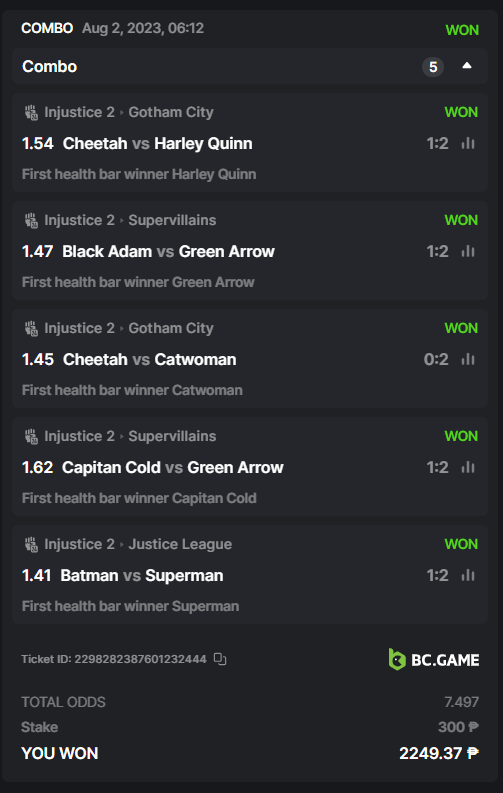Viewport: 503px width, 793px height.
Task: Open the Capitan Cold vs Green Arrow match
Action: (x=172, y=467)
